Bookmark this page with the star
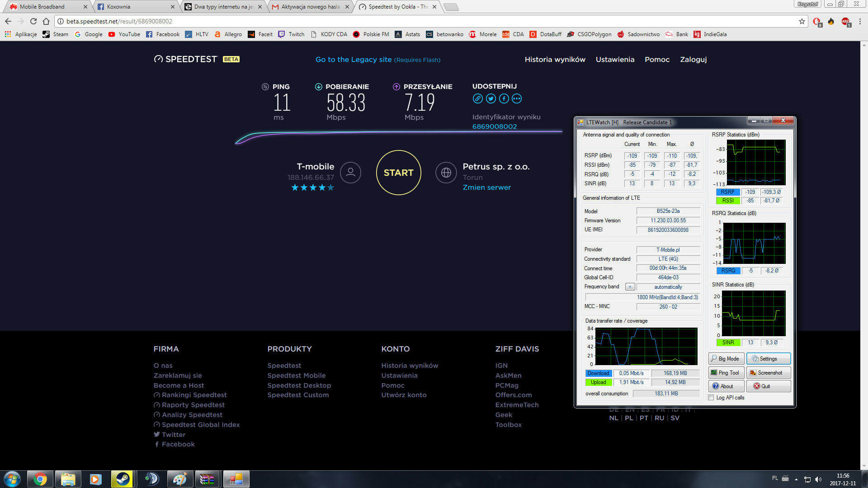Viewport: 868px width, 488px height. point(802,21)
